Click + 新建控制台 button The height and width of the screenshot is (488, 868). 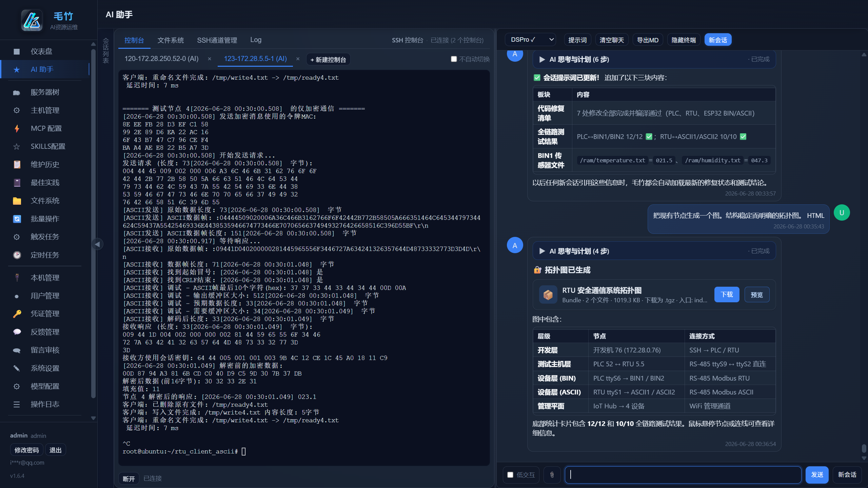328,60
